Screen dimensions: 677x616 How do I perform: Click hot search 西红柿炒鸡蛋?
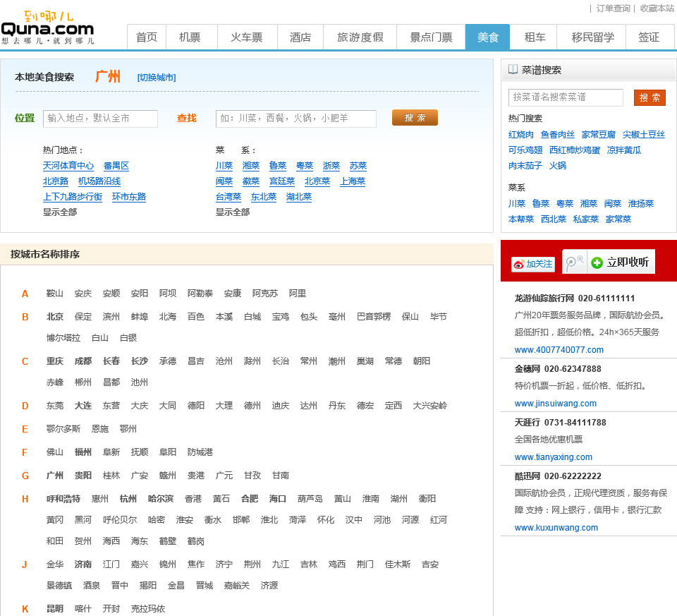click(x=575, y=150)
